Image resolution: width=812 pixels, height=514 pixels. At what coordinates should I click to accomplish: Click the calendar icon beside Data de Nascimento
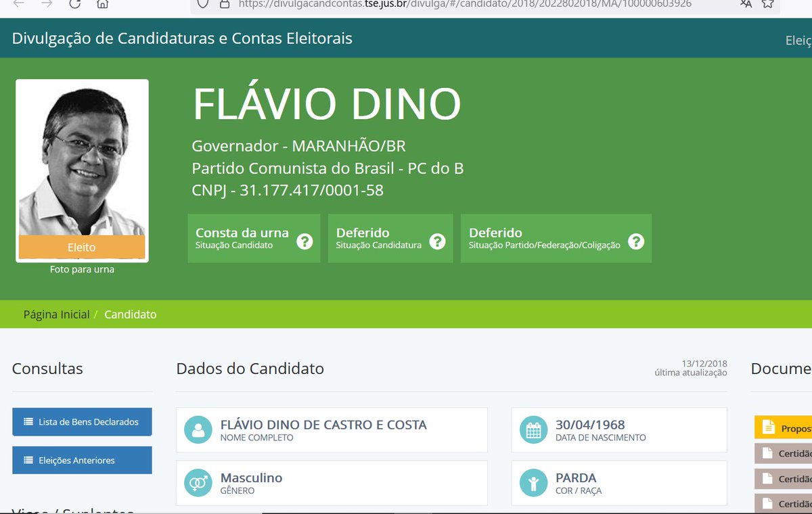coord(533,430)
